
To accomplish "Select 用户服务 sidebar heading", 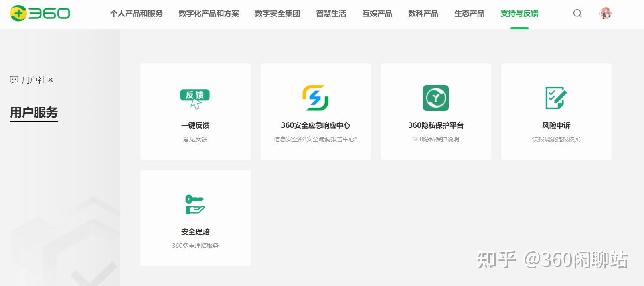I will (34, 112).
